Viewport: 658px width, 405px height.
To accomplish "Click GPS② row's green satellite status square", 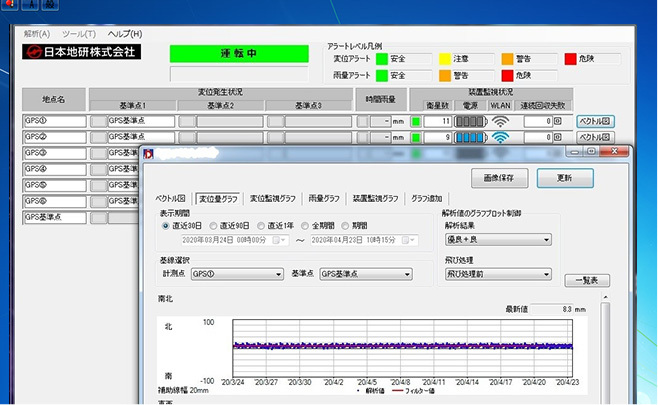I will [416, 137].
